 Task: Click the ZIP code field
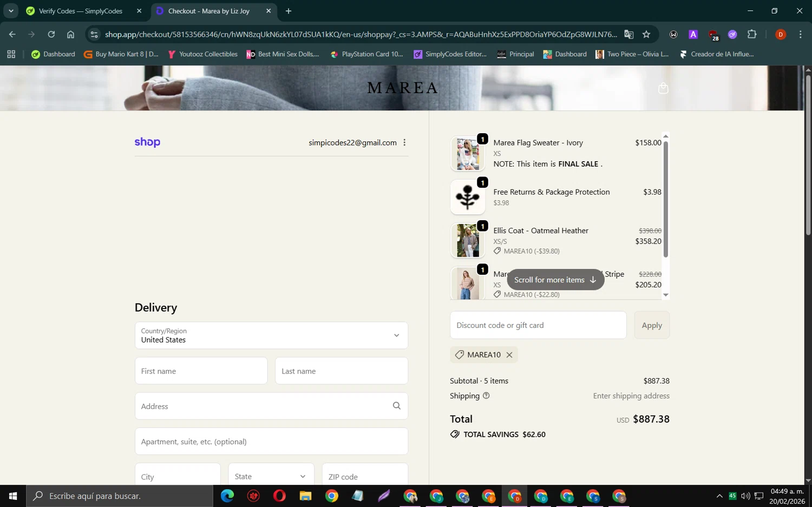coord(365,476)
